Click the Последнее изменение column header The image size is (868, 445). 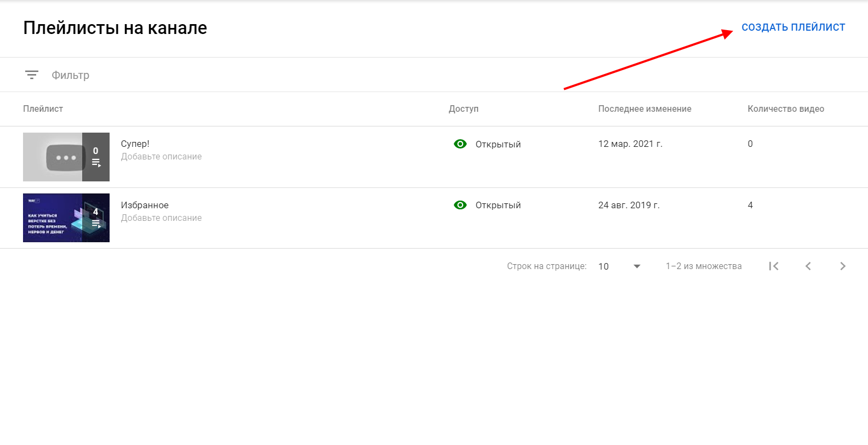pyautogui.click(x=644, y=109)
